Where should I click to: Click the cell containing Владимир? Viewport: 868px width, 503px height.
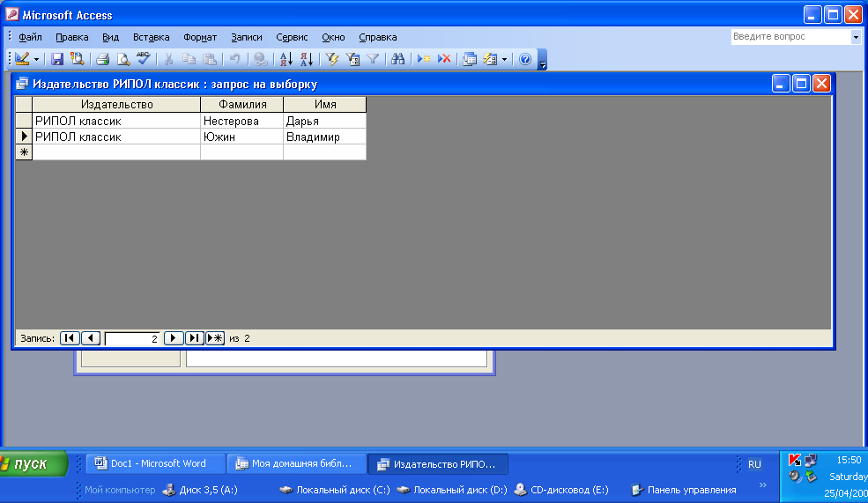[x=325, y=137]
